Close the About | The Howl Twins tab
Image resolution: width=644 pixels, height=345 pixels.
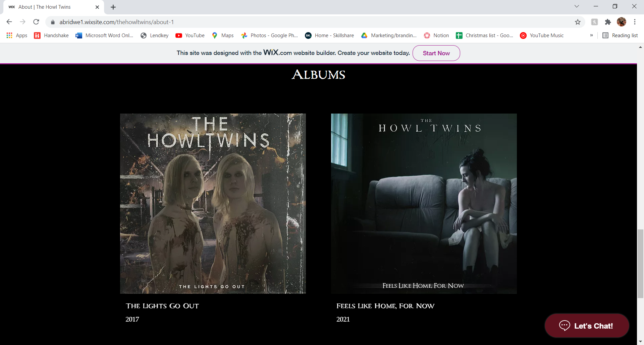click(x=97, y=7)
